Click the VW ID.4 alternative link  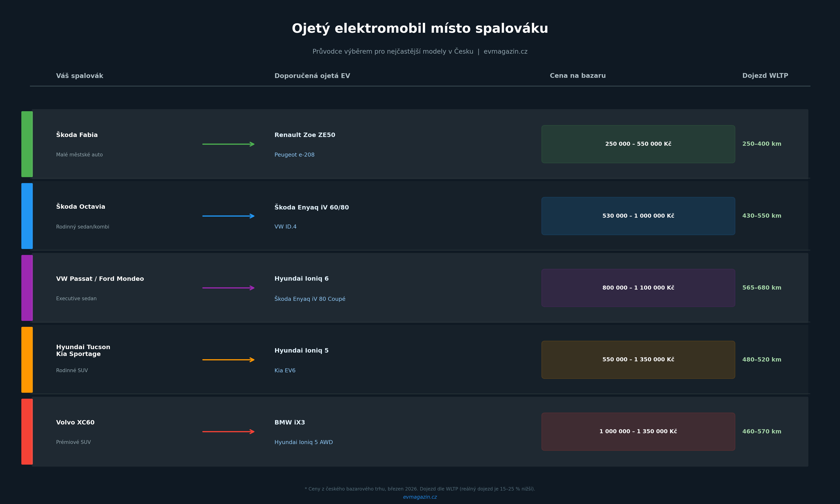click(285, 227)
